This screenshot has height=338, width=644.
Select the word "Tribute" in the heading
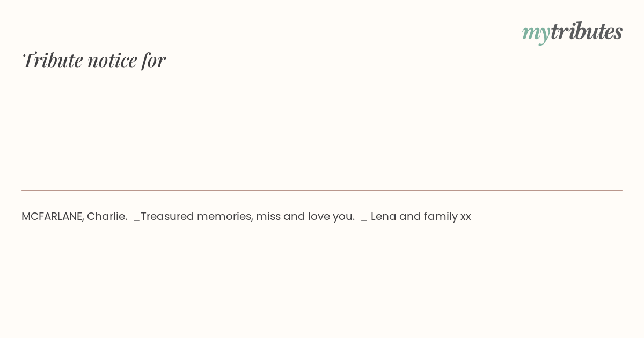click(x=53, y=60)
